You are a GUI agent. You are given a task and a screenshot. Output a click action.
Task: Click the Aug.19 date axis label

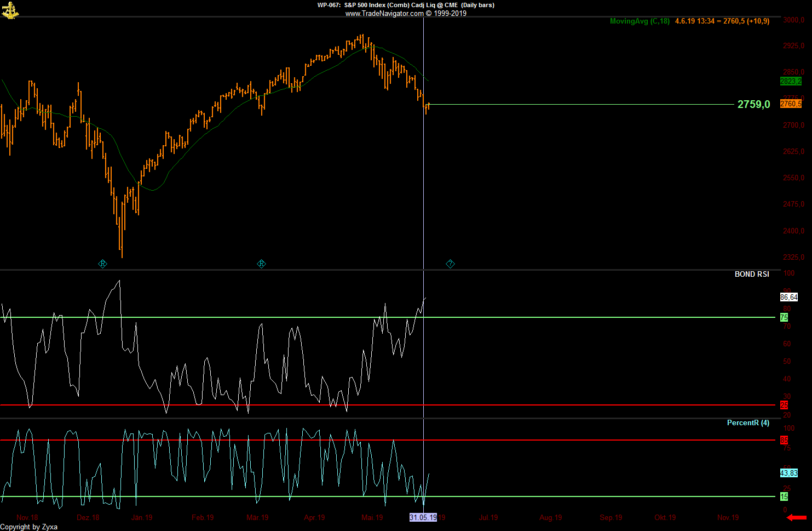(x=551, y=517)
